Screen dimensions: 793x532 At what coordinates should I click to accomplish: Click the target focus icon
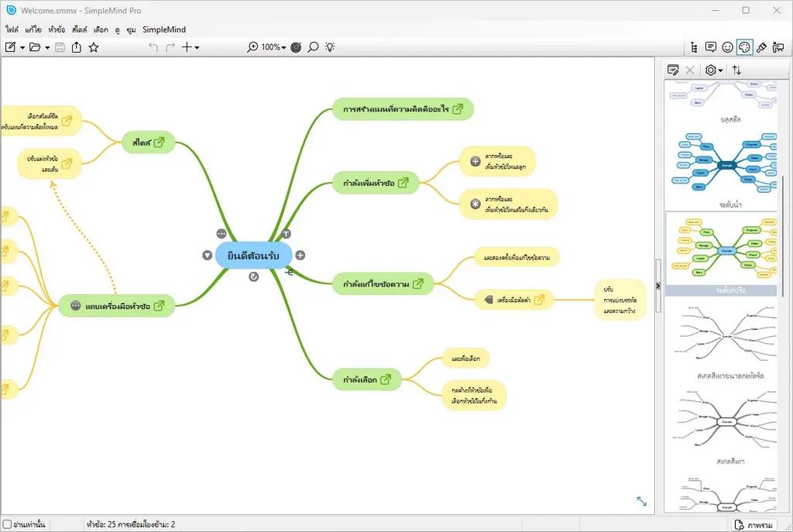point(297,47)
